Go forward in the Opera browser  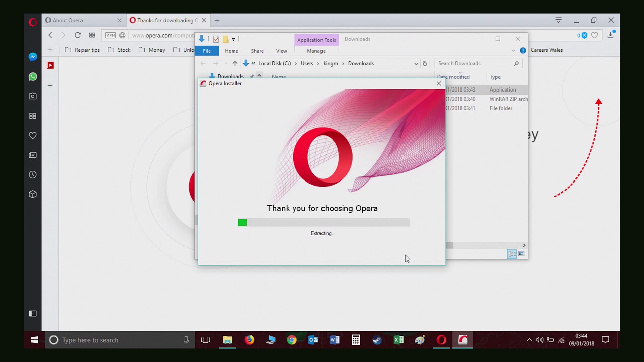pyautogui.click(x=63, y=35)
